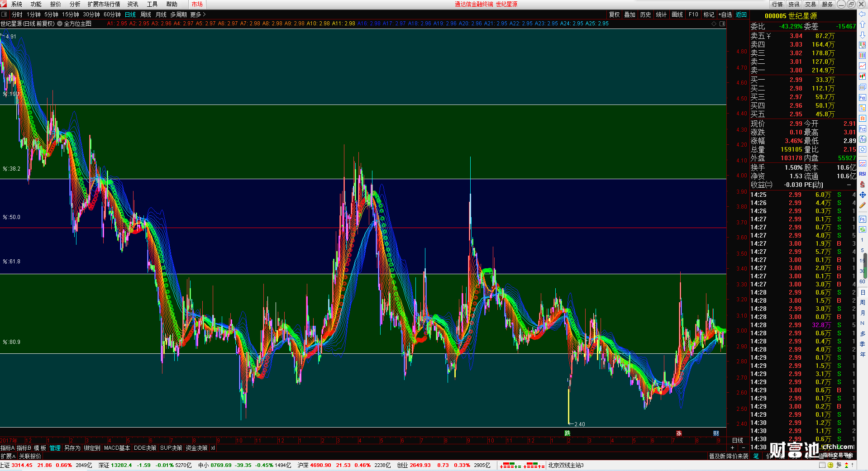
Task: Switch chart to 30分钟 period
Action: [91, 14]
